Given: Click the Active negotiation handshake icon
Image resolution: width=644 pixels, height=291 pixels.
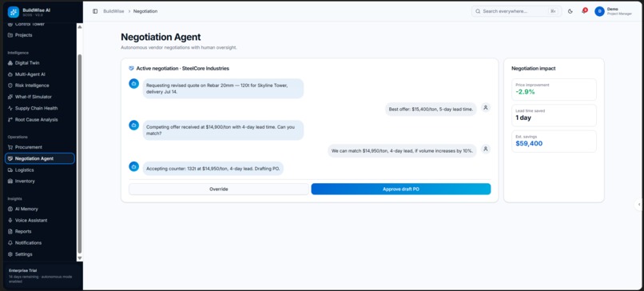Looking at the screenshot, I should 131,69.
